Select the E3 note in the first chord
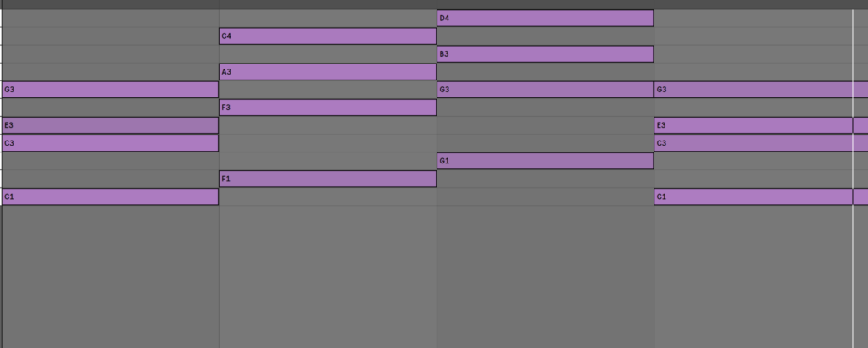The image size is (868, 348). pyautogui.click(x=109, y=125)
